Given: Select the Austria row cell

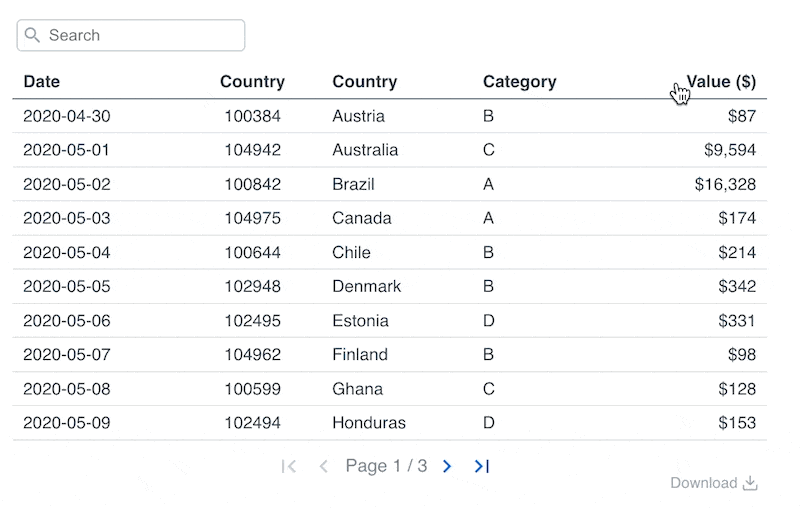Looking at the screenshot, I should [358, 116].
